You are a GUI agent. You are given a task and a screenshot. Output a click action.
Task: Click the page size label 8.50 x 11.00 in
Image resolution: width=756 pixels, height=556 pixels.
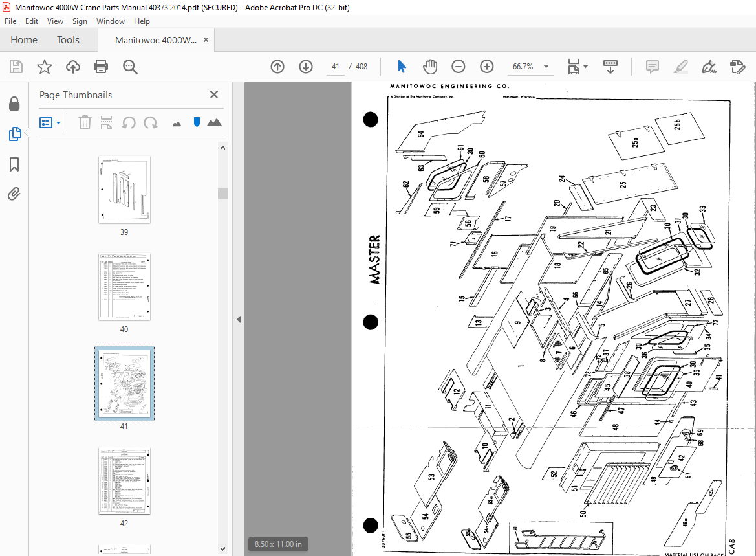click(x=278, y=544)
